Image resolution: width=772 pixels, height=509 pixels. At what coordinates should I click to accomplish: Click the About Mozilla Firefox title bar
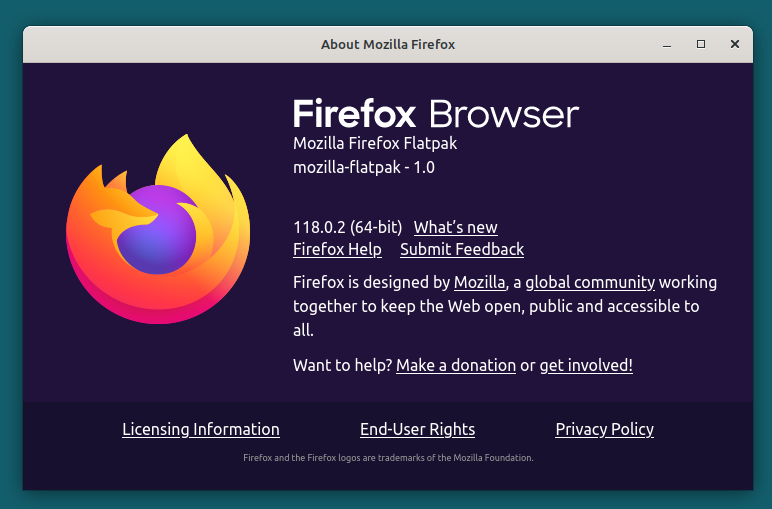tap(388, 44)
